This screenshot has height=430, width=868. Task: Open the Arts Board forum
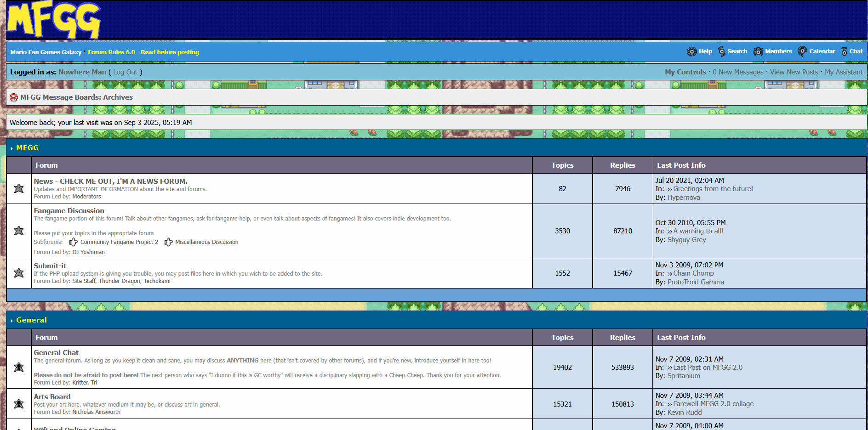(x=52, y=396)
